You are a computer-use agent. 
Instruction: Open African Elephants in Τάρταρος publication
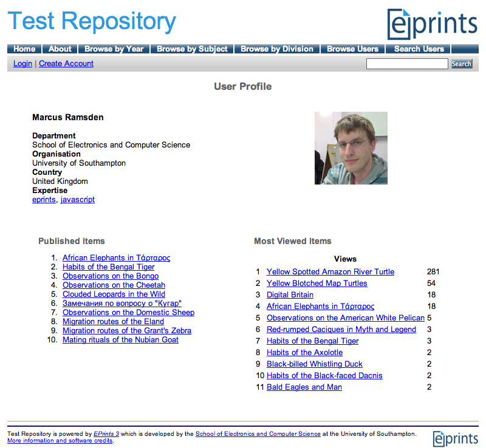[116, 257]
